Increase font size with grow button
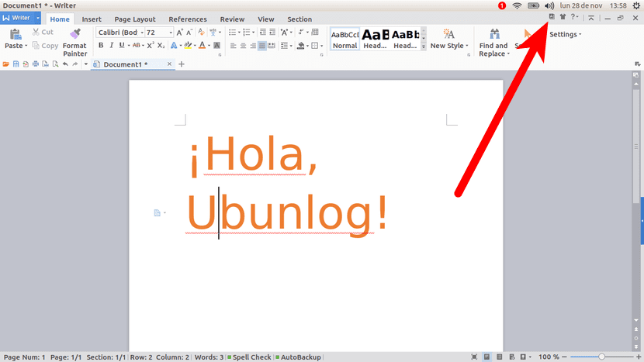This screenshot has width=644, height=362. coord(180,33)
